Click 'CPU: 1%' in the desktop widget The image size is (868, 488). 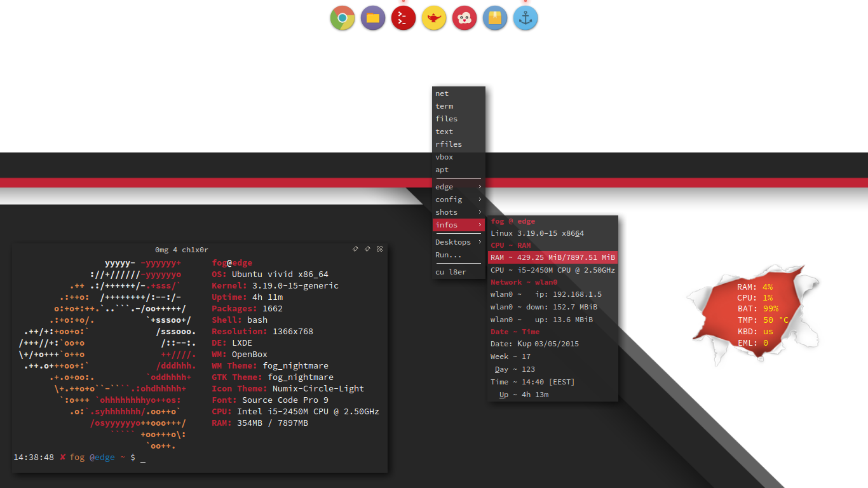755,297
